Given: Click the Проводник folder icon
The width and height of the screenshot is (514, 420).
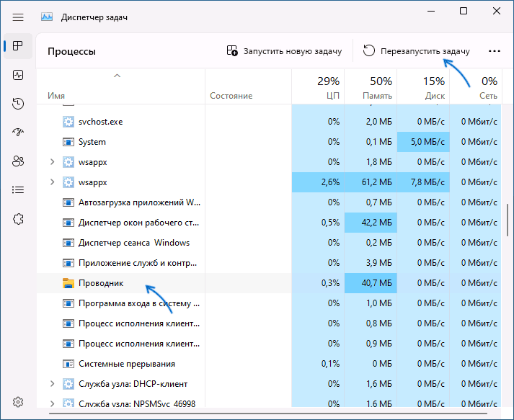Looking at the screenshot, I should pos(68,283).
